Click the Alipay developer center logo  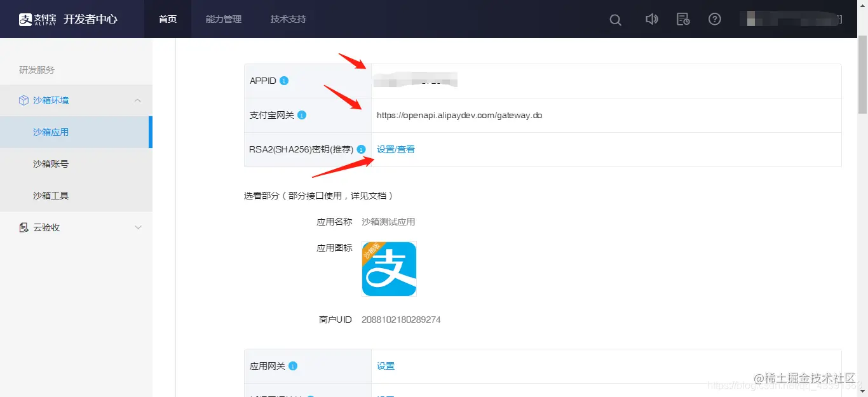tap(68, 19)
